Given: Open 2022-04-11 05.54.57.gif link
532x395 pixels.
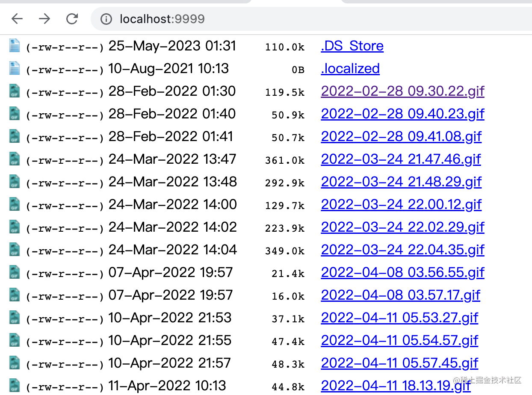Looking at the screenshot, I should [x=399, y=341].
